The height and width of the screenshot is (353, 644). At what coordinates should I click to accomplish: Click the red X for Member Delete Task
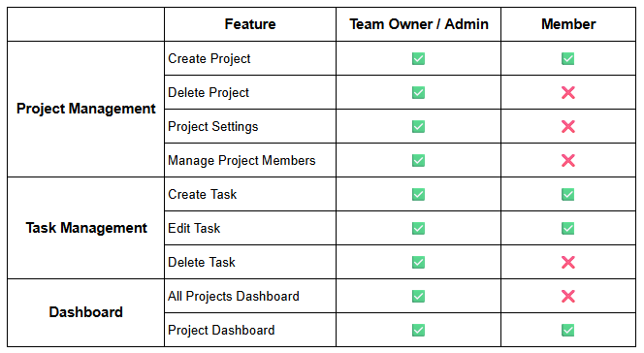pyautogui.click(x=568, y=262)
